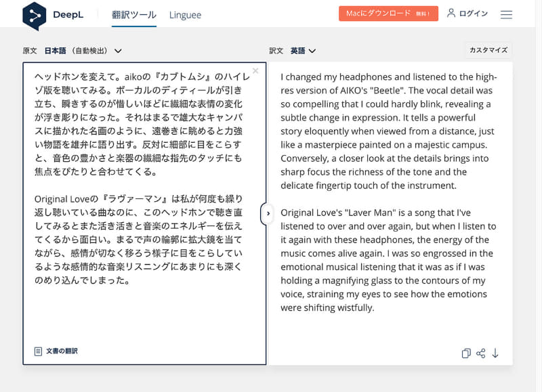542x392 pixels.
Task: Open the カスタマイズ options
Action: pos(488,50)
